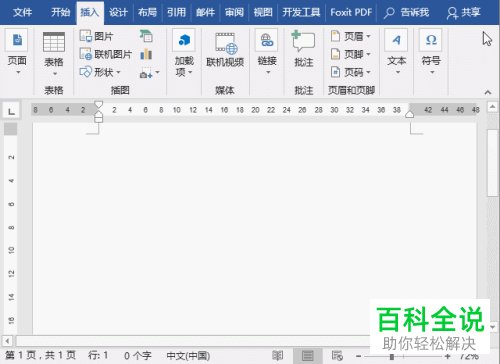Switch to Read Mode view

278,355
